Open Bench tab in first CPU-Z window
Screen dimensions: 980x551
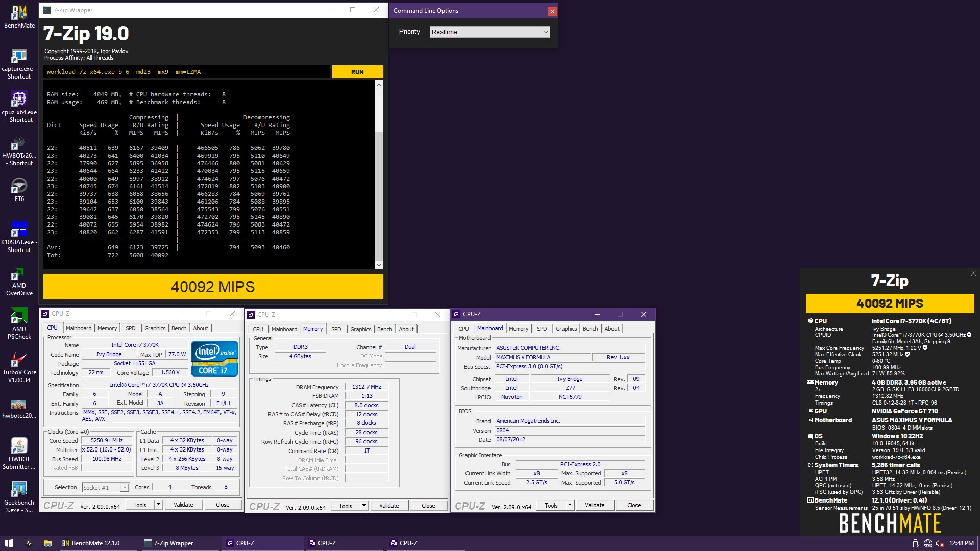179,328
